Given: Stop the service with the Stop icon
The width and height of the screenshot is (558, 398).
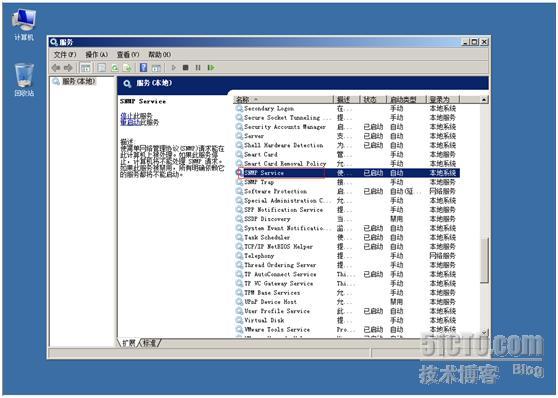Looking at the screenshot, I should click(x=185, y=67).
